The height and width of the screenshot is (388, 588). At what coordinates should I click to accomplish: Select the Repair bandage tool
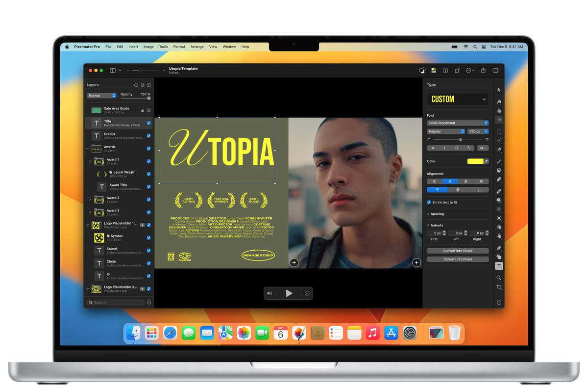click(499, 191)
